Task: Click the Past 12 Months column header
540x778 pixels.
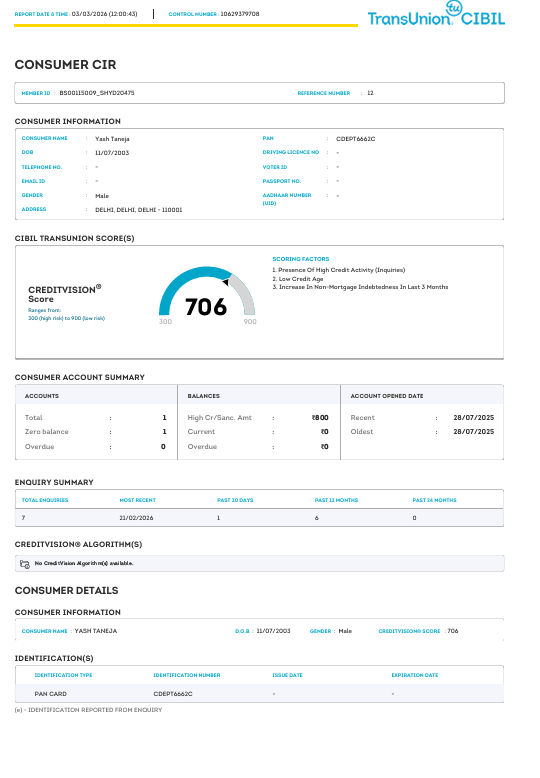Action: (337, 500)
